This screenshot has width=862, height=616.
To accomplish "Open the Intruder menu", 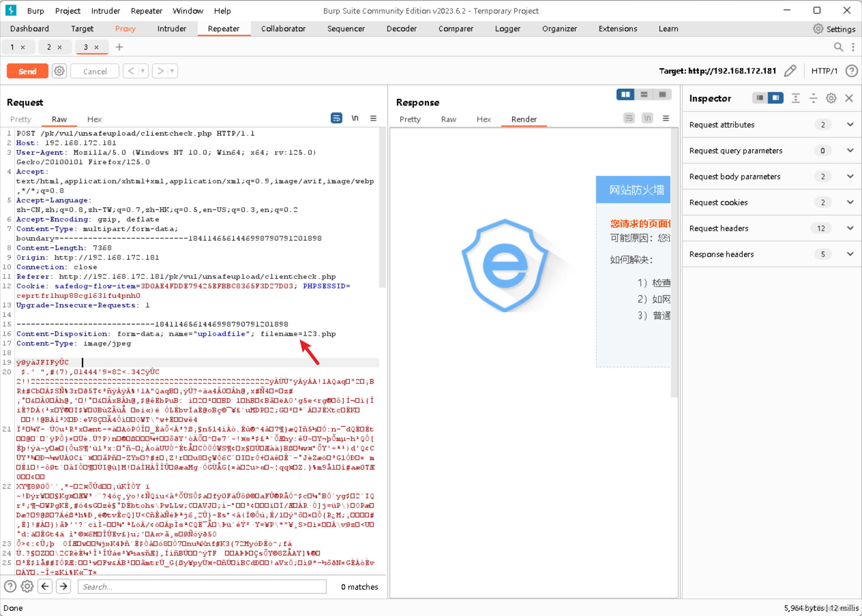I will coord(105,10).
